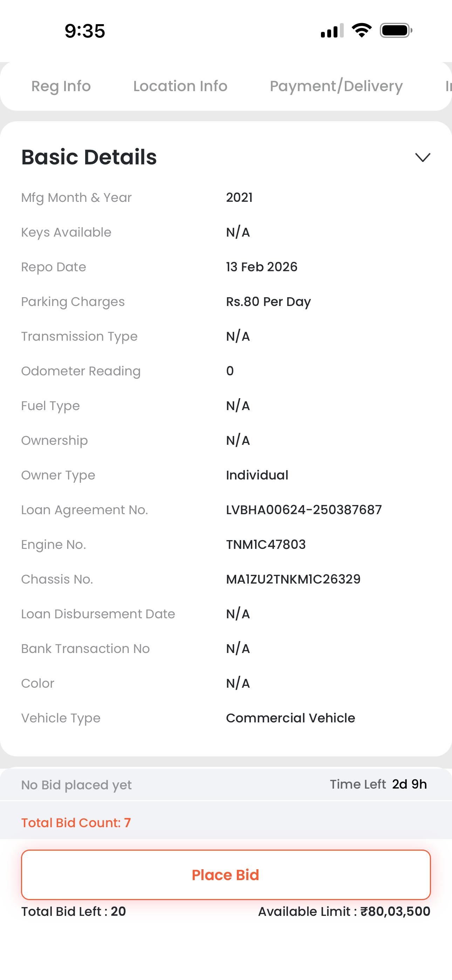Click the Time Left 2d 9h indicator

click(x=378, y=784)
